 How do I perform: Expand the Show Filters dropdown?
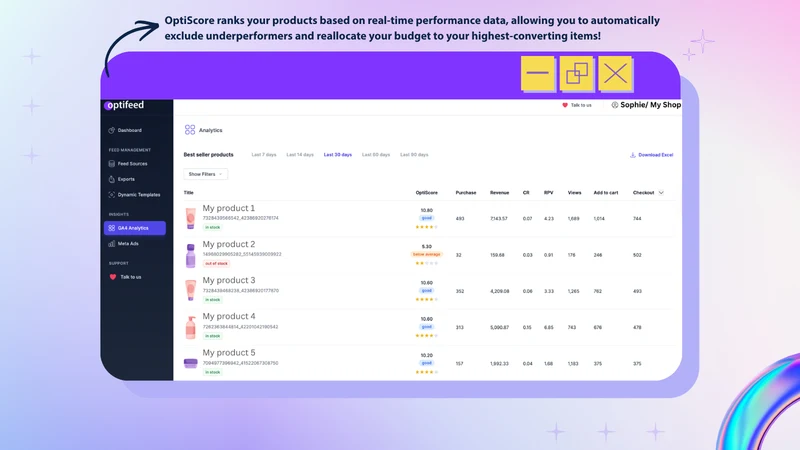206,174
